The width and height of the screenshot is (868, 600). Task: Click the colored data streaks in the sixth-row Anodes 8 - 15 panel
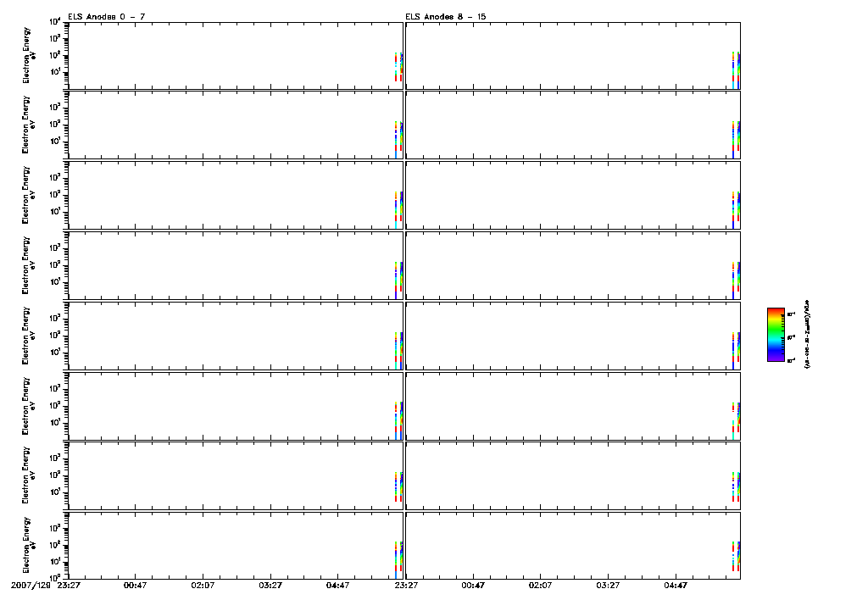pos(736,420)
